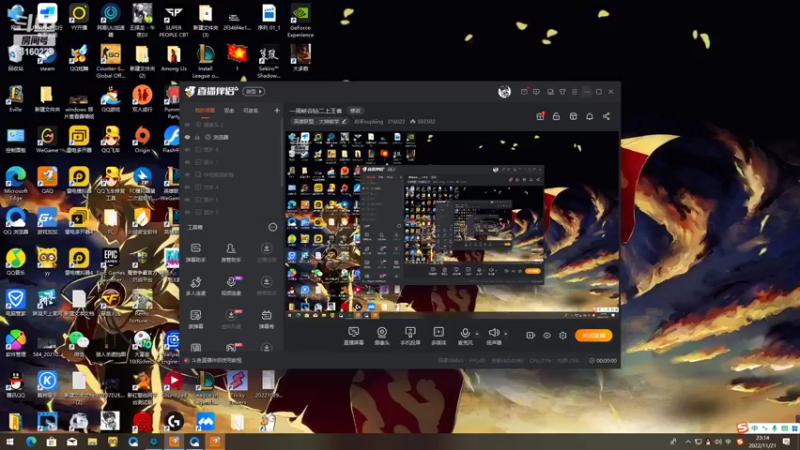
Task: Open the hamburger menu icon in title bar
Action: click(x=574, y=92)
